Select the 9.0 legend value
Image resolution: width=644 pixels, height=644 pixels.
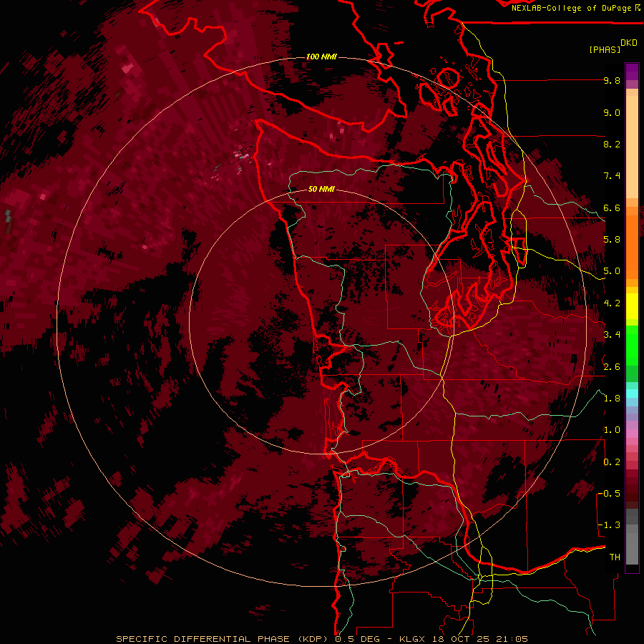(x=612, y=112)
